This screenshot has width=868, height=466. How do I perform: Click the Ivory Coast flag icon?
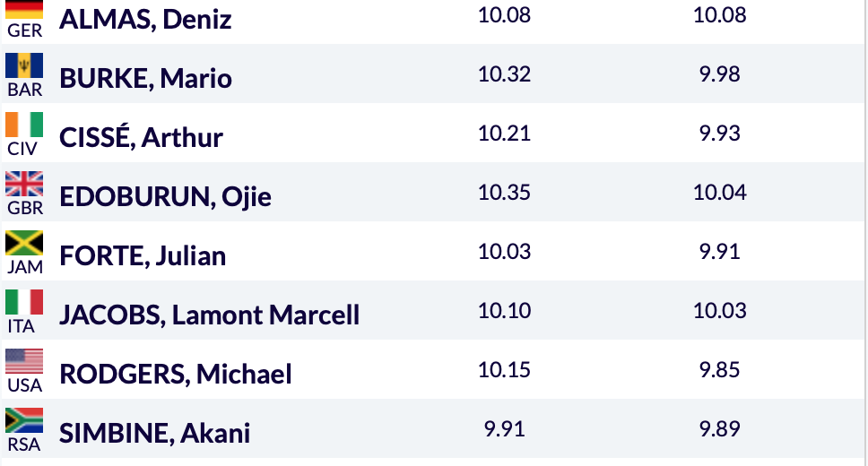pyautogui.click(x=24, y=125)
